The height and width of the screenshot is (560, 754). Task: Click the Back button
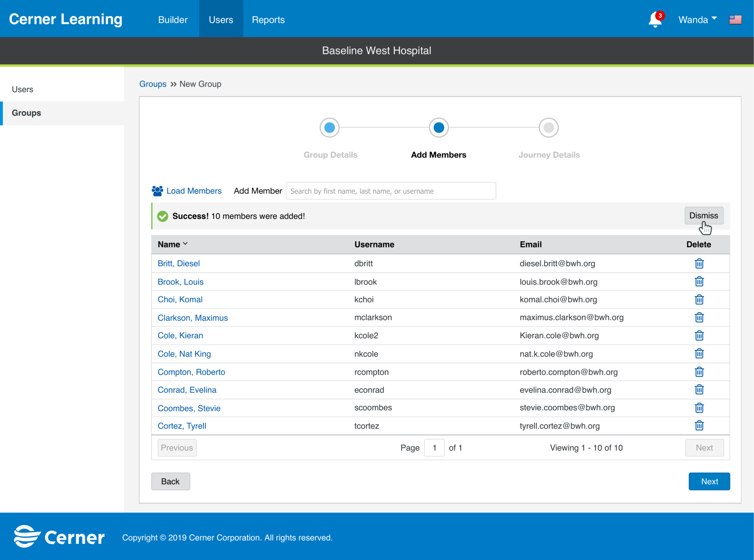(x=170, y=481)
